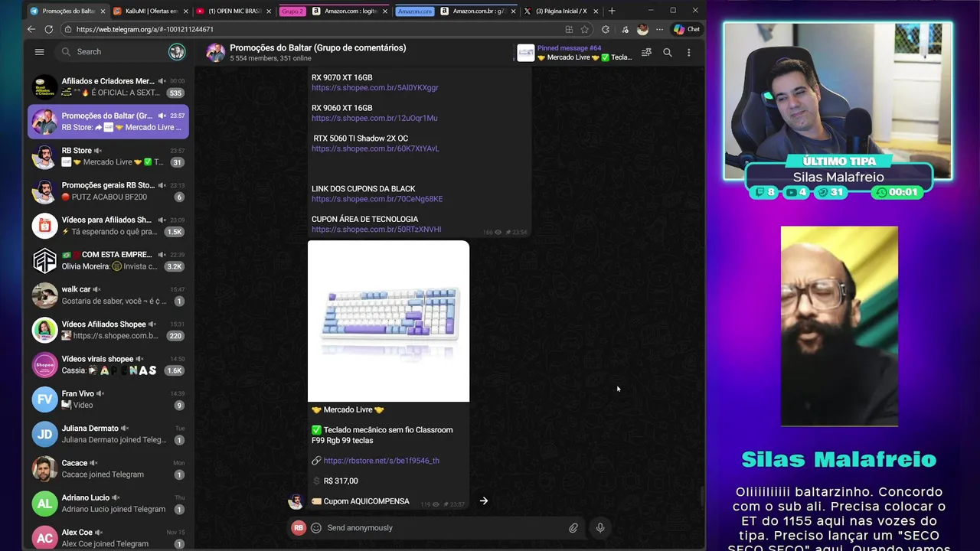The width and height of the screenshot is (980, 551).
Task: Click the poster avatar beside the keyboard message
Action: click(295, 501)
